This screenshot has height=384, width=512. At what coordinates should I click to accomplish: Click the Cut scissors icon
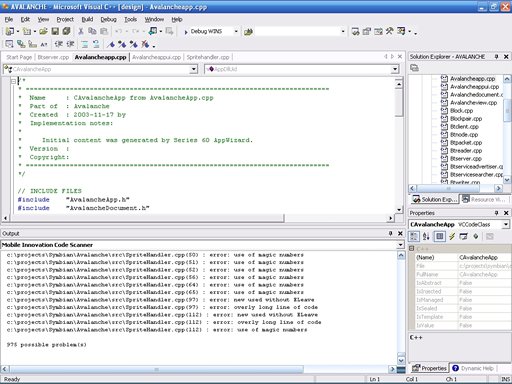coord(81,31)
